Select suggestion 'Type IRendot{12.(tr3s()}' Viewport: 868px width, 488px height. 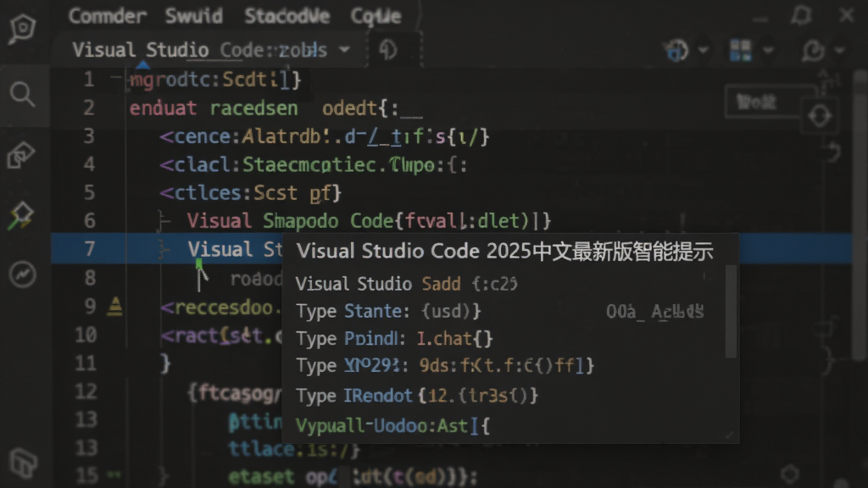[x=417, y=396]
